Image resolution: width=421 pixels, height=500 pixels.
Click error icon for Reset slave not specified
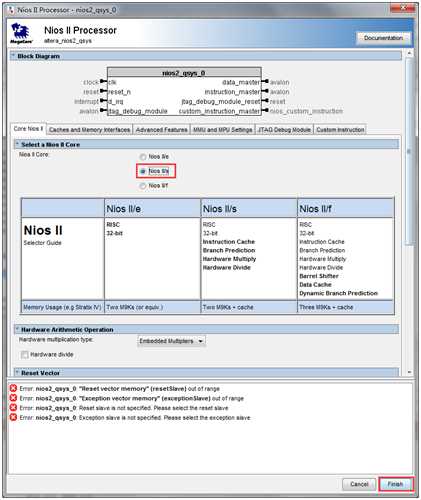pyautogui.click(x=13, y=408)
